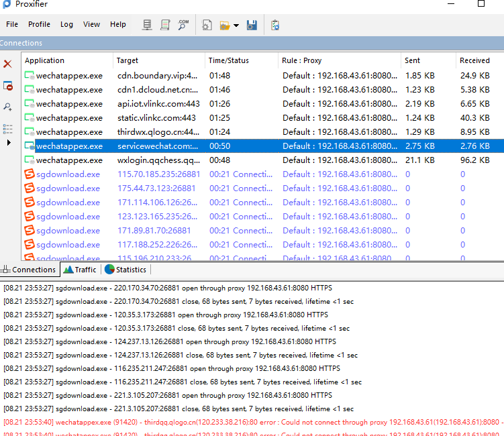Click the 96.2 KB received value

474,160
